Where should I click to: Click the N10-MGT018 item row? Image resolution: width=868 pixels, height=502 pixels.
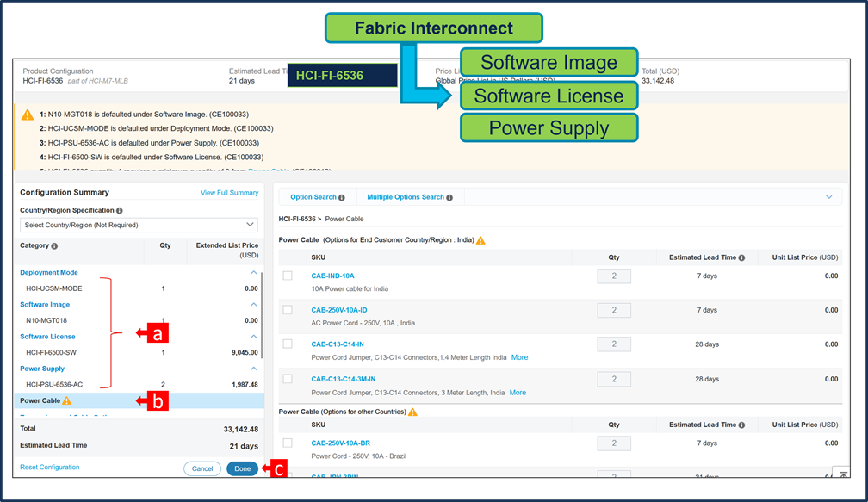pyautogui.click(x=139, y=320)
